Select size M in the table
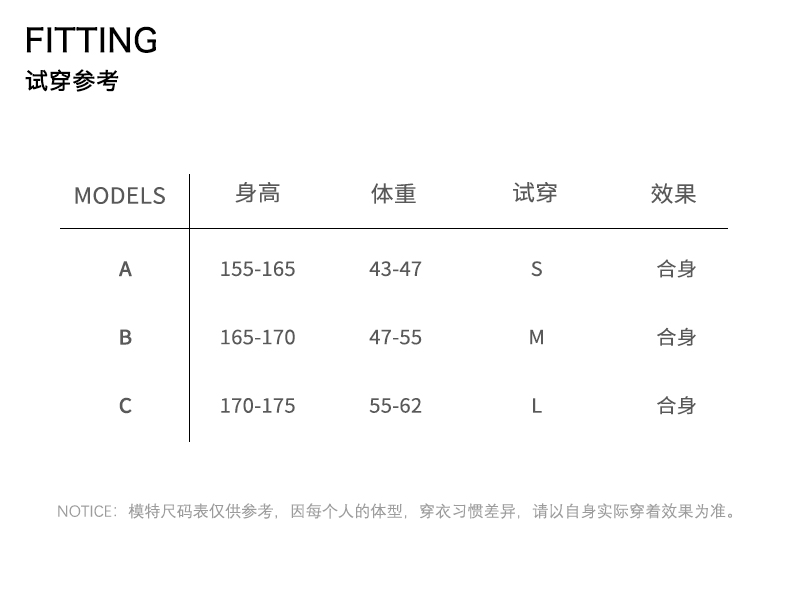The height and width of the screenshot is (597, 790). [536, 337]
